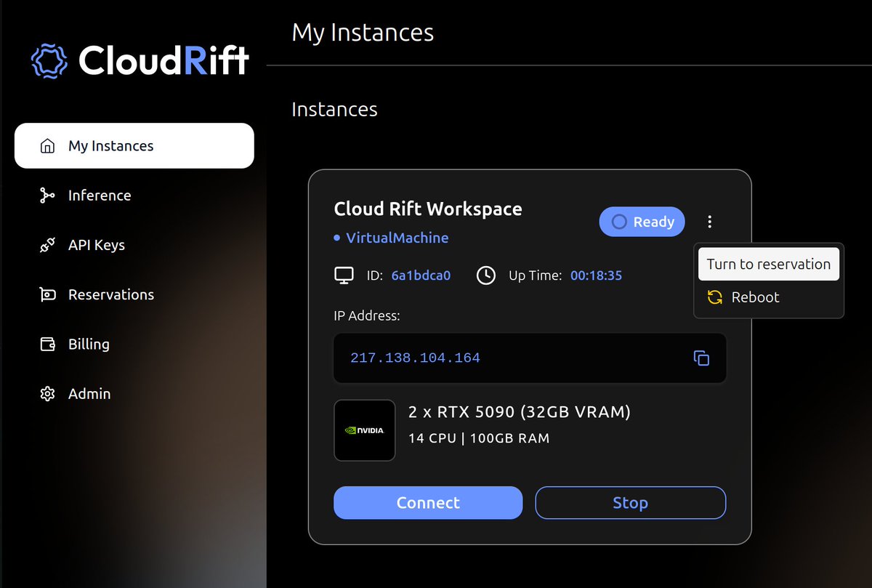Click the up time value 00:18:35
This screenshot has height=588, width=872.
point(596,275)
